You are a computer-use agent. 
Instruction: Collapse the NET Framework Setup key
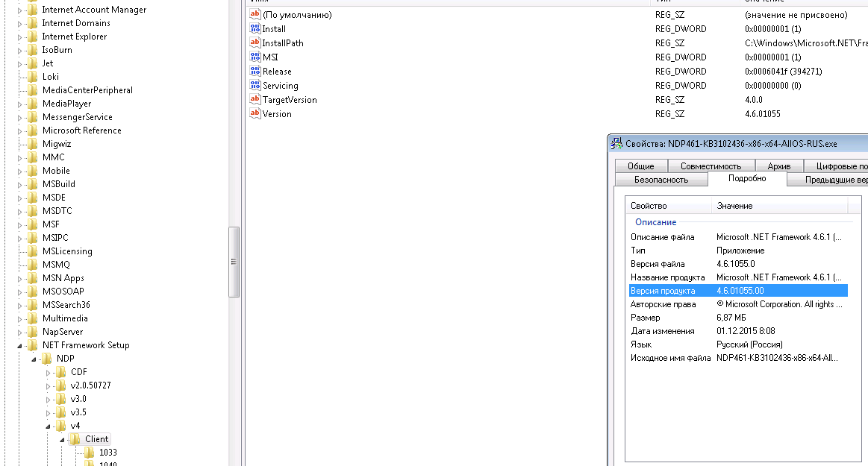(x=19, y=345)
